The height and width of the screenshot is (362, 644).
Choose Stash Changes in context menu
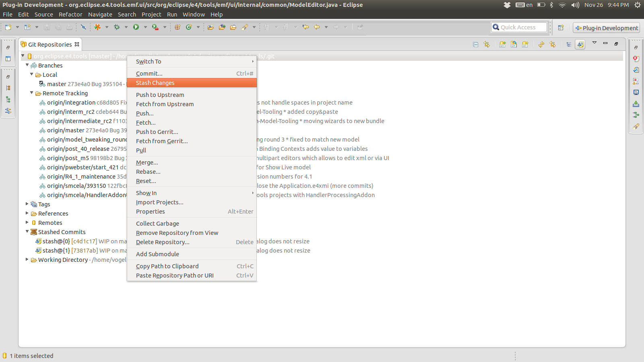pos(192,83)
